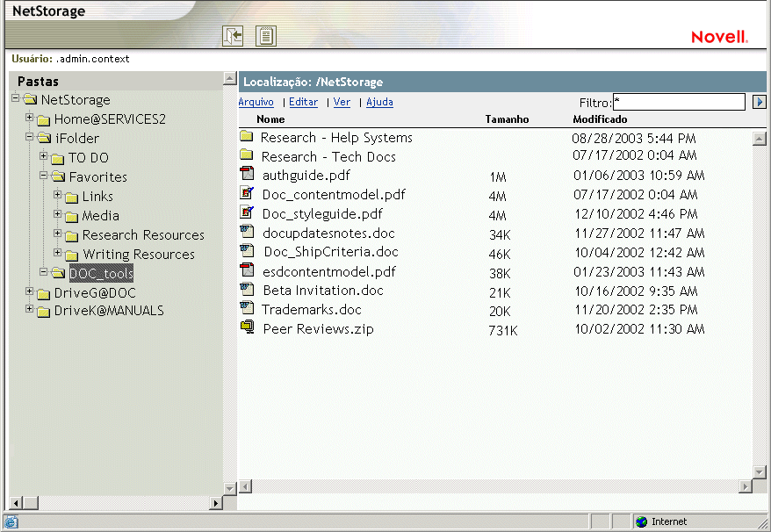Click the Links folder icon
This screenshot has height=532, width=771.
(72, 198)
